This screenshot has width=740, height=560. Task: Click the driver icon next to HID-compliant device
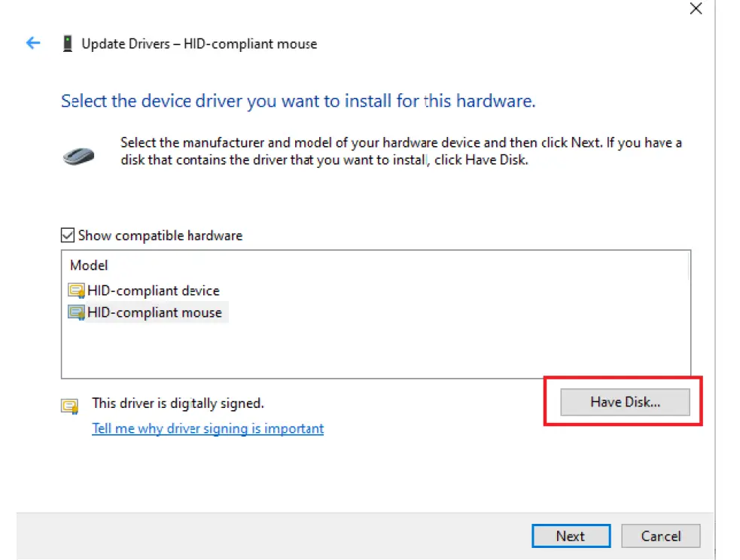pyautogui.click(x=76, y=290)
